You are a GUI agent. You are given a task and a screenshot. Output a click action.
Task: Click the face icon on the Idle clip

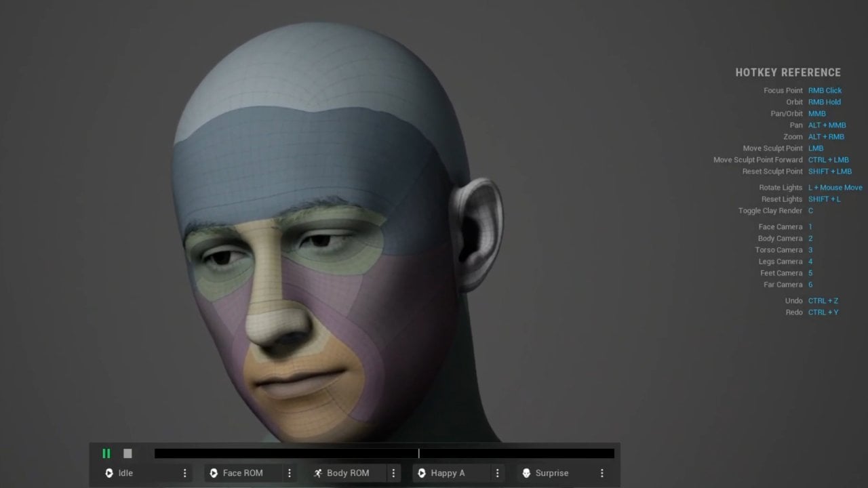109,473
